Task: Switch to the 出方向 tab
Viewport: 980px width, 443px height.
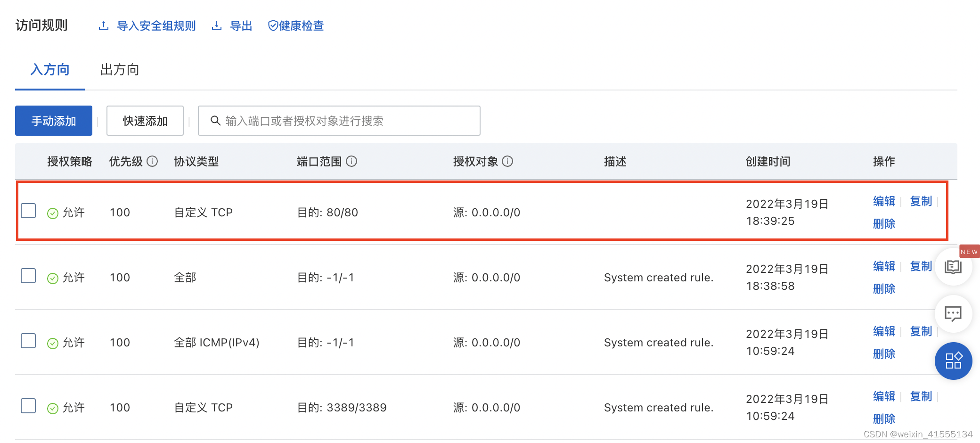Action: [120, 70]
